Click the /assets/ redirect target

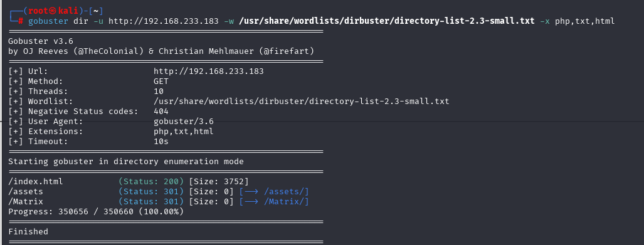pyautogui.click(x=284, y=192)
